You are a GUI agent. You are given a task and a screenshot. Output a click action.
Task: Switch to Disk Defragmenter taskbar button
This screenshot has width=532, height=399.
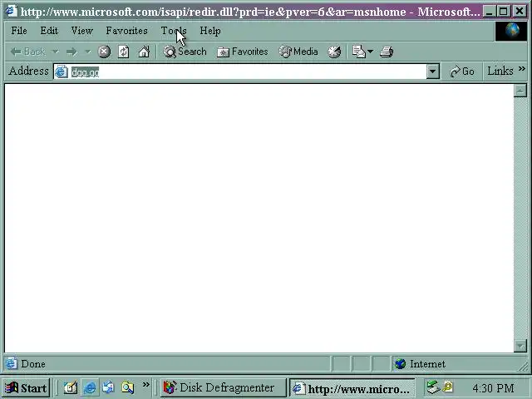click(224, 387)
